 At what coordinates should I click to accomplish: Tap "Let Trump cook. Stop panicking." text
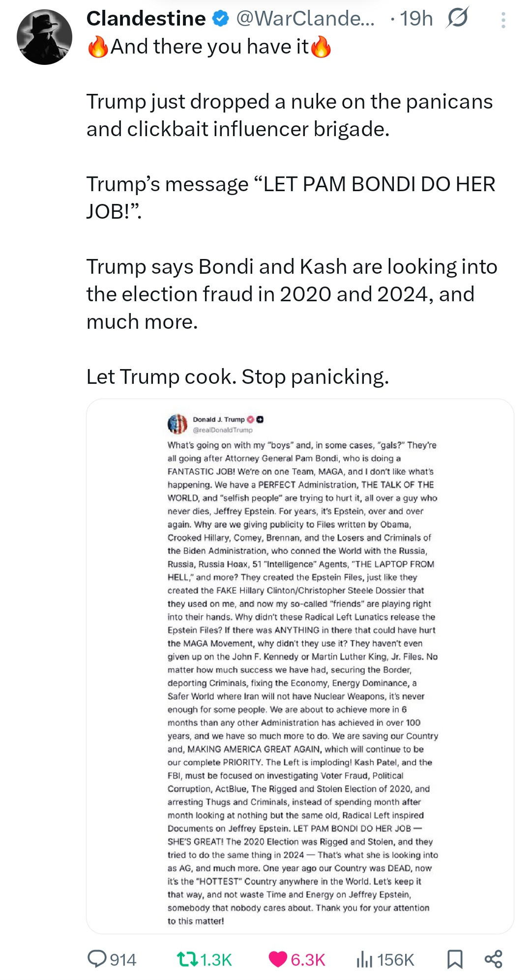pos(237,377)
